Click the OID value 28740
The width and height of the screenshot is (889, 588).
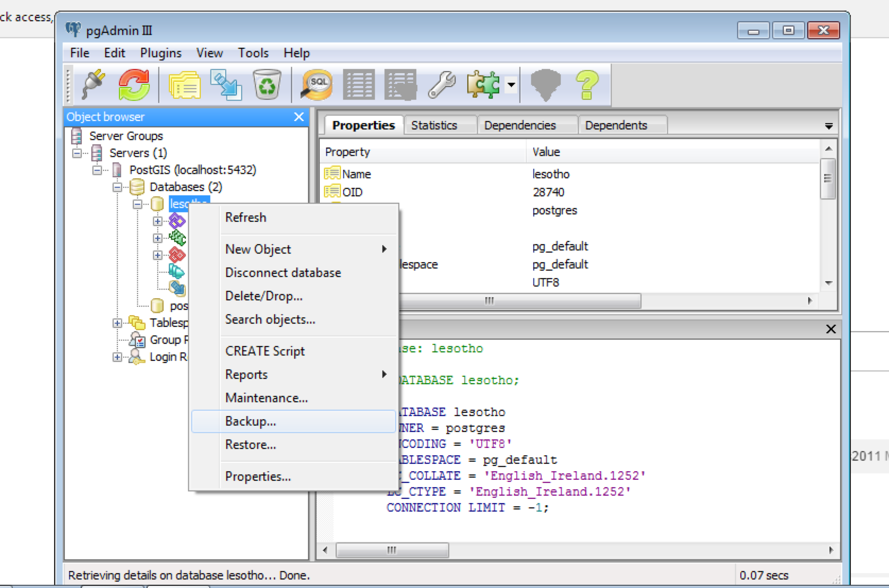549,192
